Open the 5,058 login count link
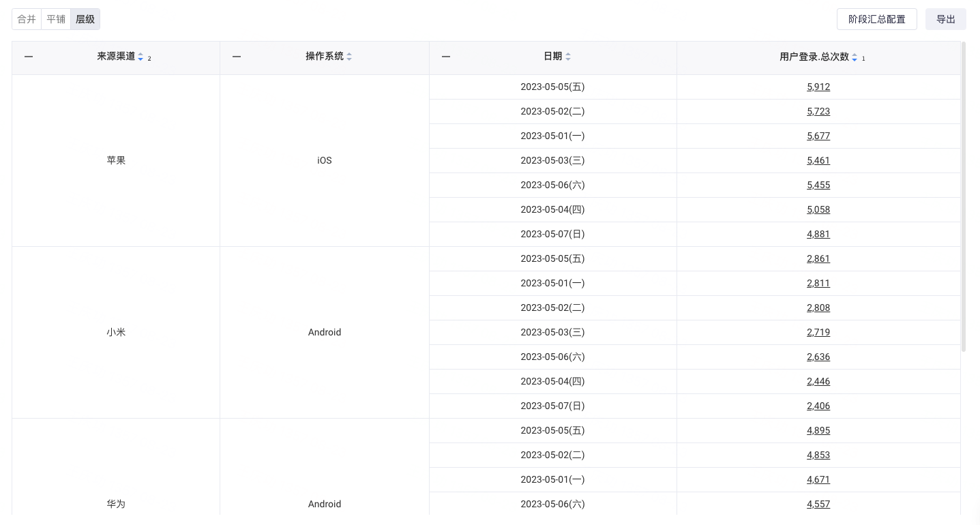 pyautogui.click(x=818, y=209)
